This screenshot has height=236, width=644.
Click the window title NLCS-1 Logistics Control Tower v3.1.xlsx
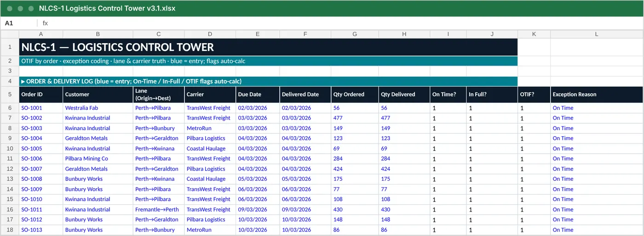(x=107, y=8)
